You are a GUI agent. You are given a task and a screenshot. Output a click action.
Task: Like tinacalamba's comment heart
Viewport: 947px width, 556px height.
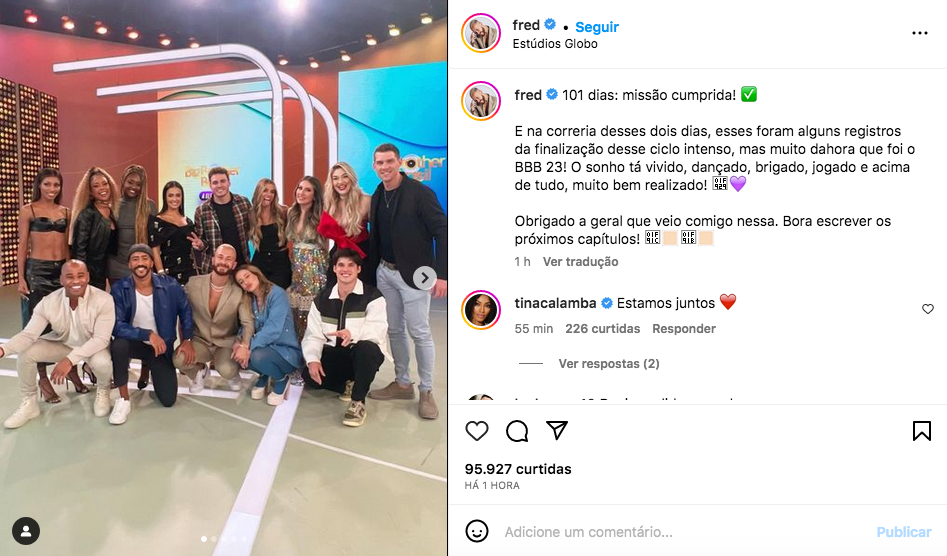[x=928, y=309]
